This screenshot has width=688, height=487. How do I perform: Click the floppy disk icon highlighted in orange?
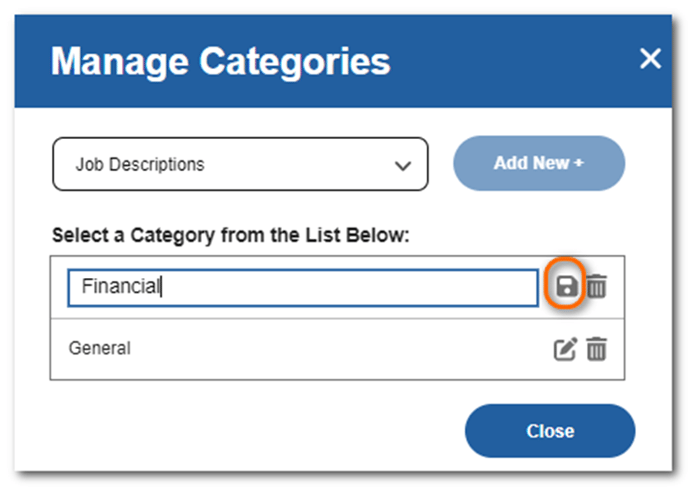[x=566, y=287]
